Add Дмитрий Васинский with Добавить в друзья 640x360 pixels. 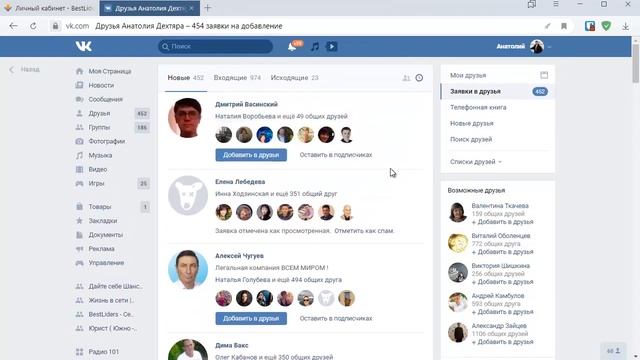(251, 155)
